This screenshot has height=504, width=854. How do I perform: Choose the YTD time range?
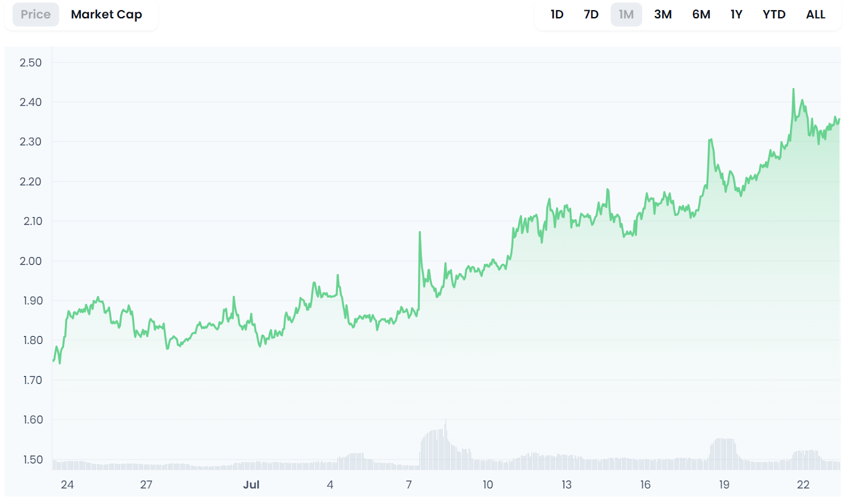(773, 14)
